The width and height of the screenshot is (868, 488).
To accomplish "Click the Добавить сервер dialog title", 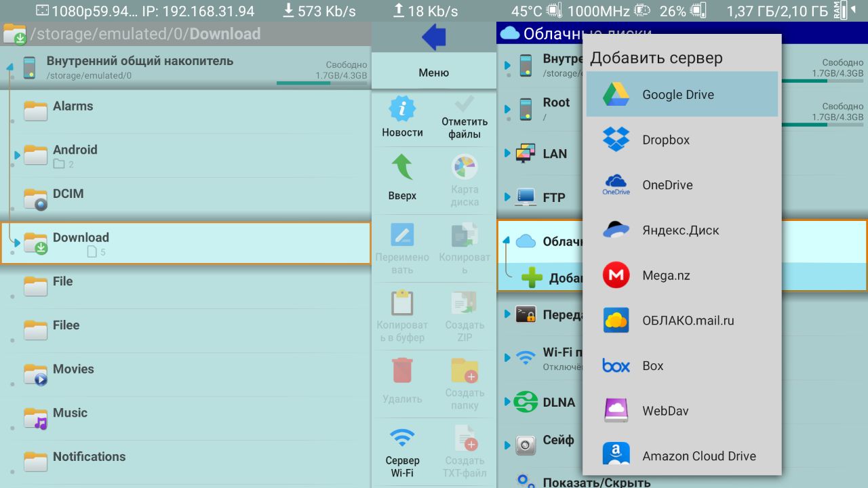I will 656,58.
